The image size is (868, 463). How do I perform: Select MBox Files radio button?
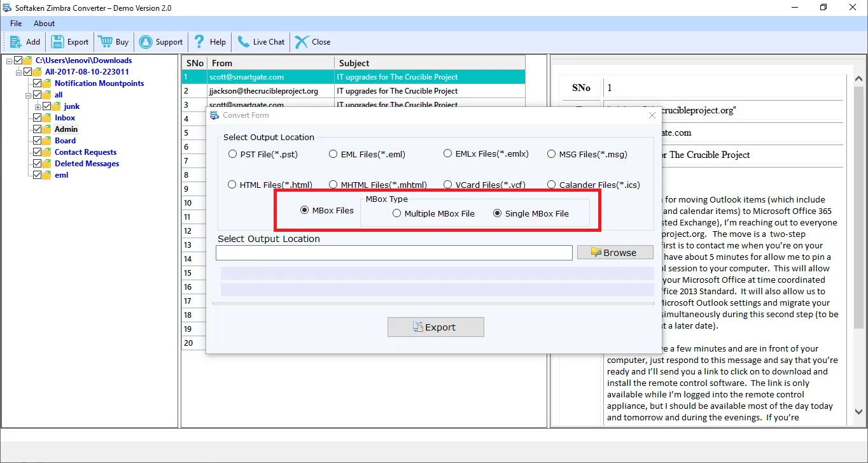[305, 210]
